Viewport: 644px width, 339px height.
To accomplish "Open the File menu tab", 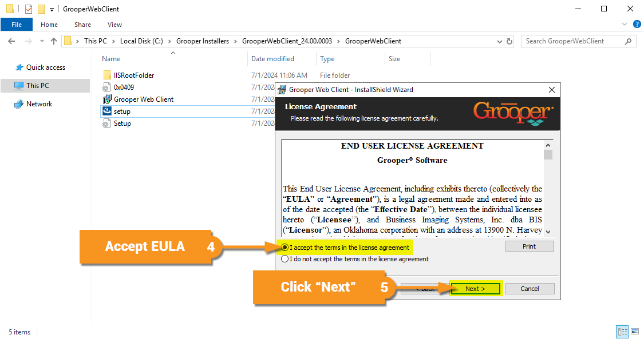I will [x=17, y=25].
